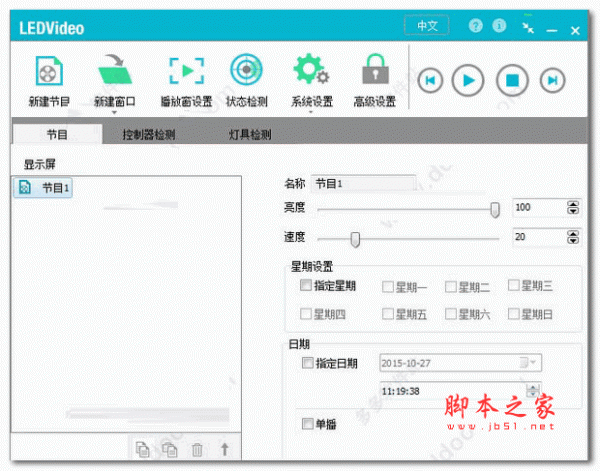Click the 新建窗口 new window icon
Image resolution: width=600 pixels, height=471 pixels.
tap(115, 70)
